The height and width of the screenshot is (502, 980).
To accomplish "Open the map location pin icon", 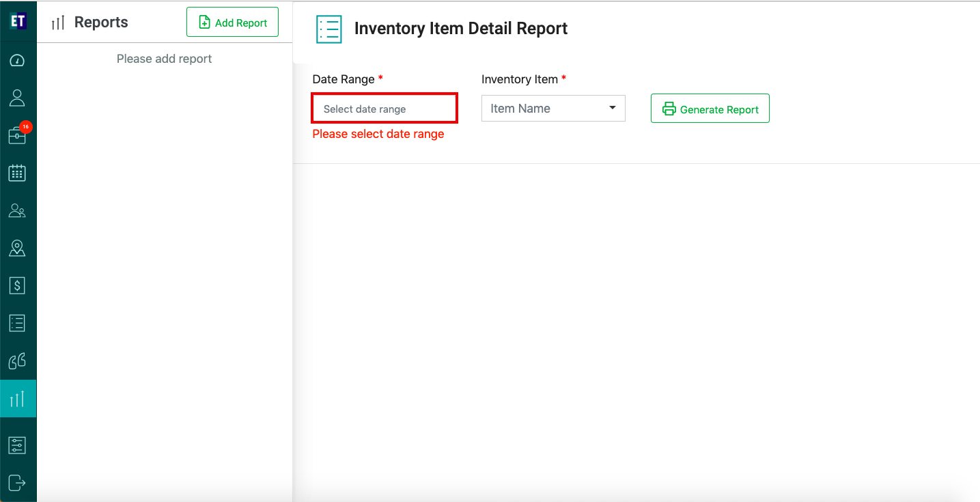I will pyautogui.click(x=17, y=248).
